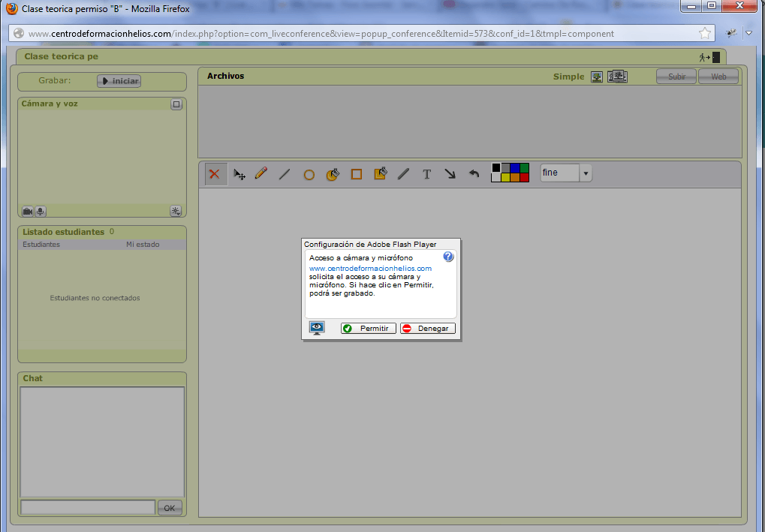The image size is (765, 532).
Task: Click the 'Clase teorica pe' title tab
Action: 62,56
